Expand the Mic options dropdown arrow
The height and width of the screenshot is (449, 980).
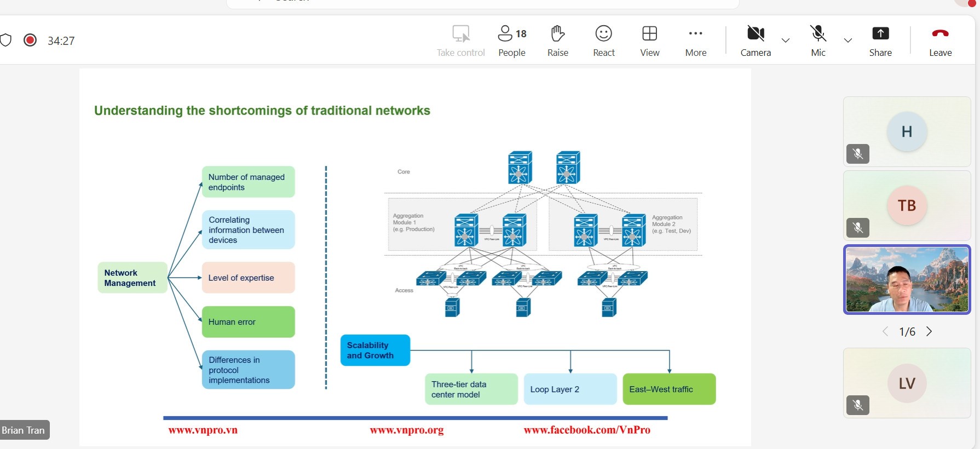click(x=848, y=41)
